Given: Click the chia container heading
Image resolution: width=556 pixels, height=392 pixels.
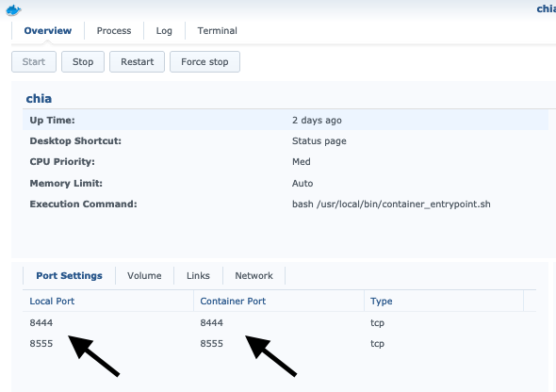Looking at the screenshot, I should (x=39, y=98).
